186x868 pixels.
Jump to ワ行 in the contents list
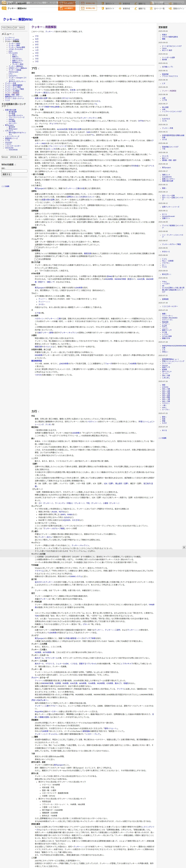click(x=37, y=61)
